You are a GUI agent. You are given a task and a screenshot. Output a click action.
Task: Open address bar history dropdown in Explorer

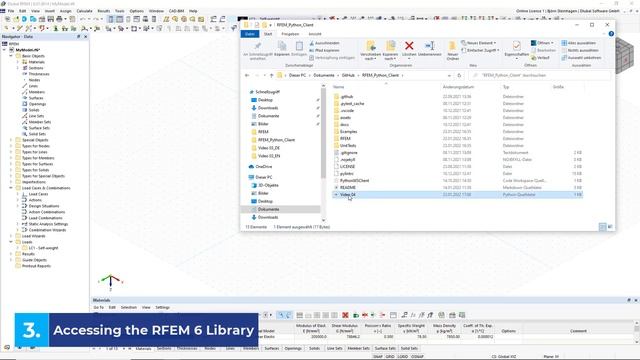pyautogui.click(x=449, y=76)
